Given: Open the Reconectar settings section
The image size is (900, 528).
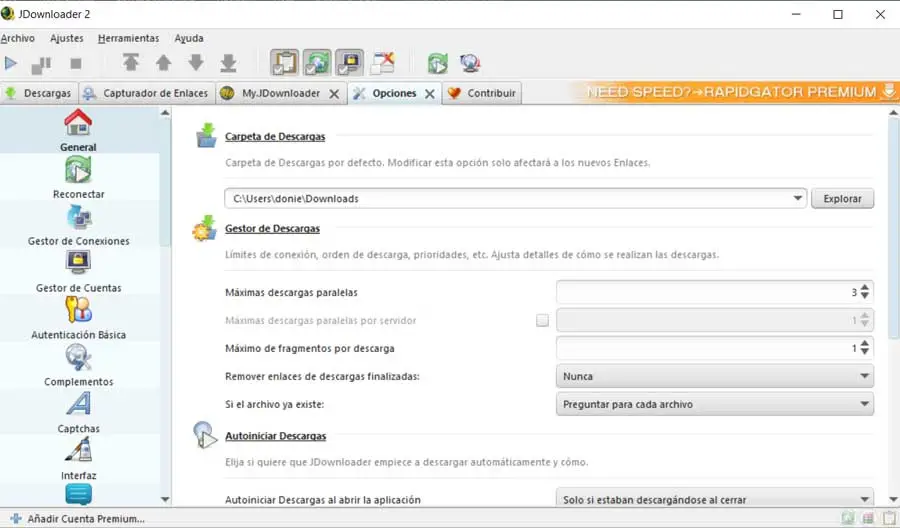Looking at the screenshot, I should (x=79, y=177).
